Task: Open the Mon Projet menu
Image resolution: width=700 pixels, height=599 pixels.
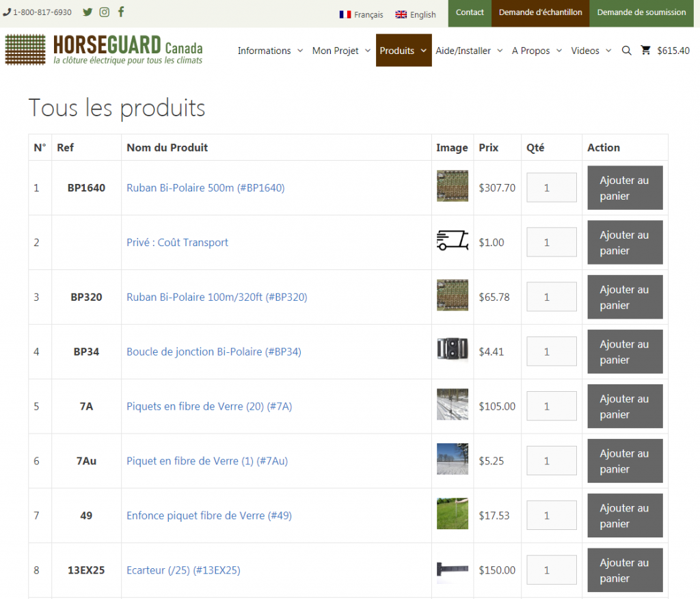Action: click(x=335, y=51)
